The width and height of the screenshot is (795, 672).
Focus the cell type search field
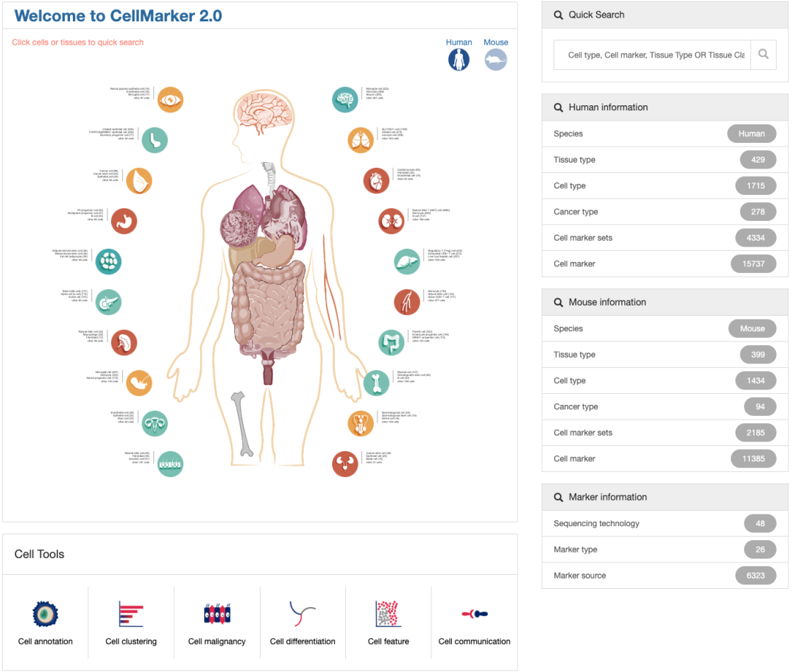tap(652, 54)
